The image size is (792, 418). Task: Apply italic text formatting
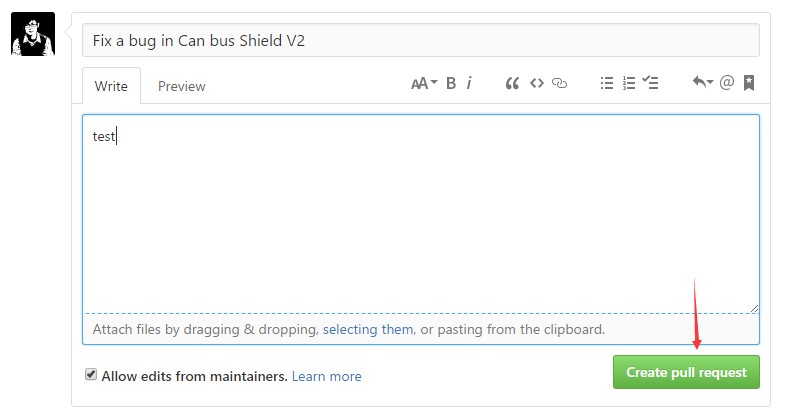[469, 83]
